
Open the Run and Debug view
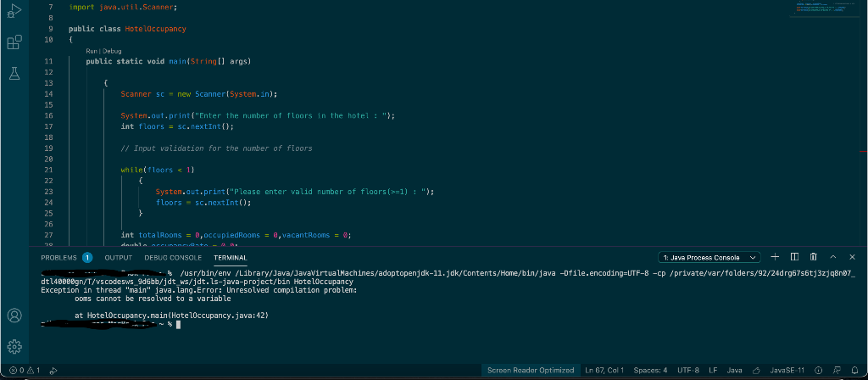(14, 10)
